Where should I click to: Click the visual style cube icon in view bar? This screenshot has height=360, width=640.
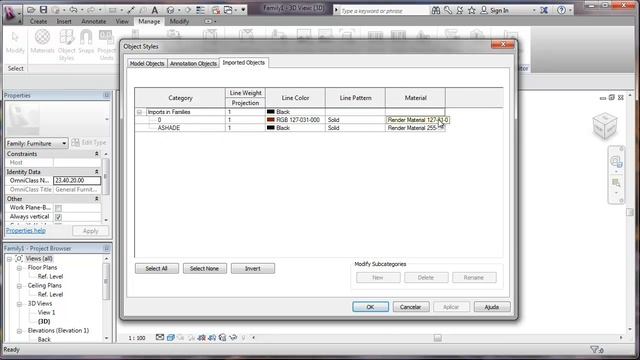click(x=171, y=338)
